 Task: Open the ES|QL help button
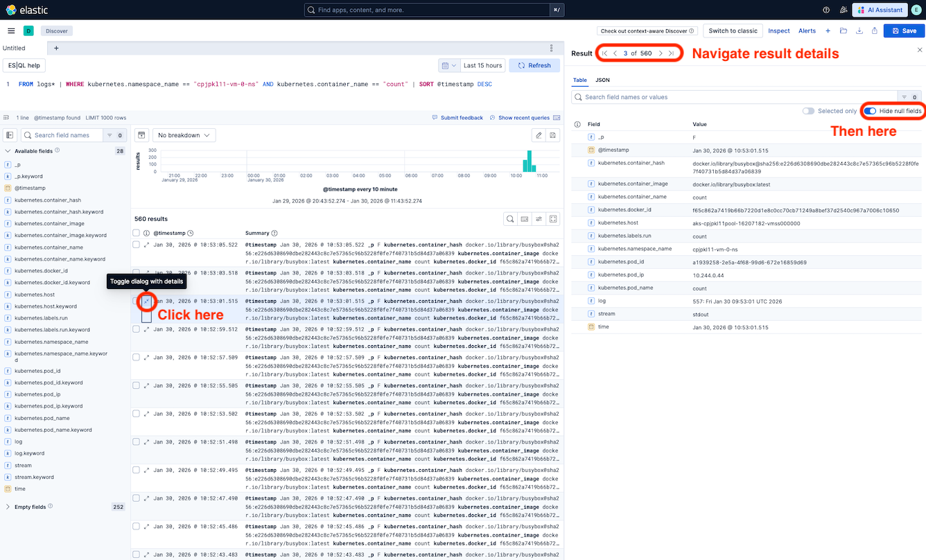pyautogui.click(x=24, y=65)
